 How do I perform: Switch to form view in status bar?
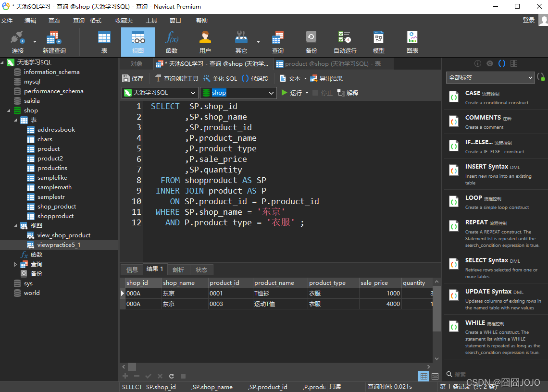tap(435, 376)
